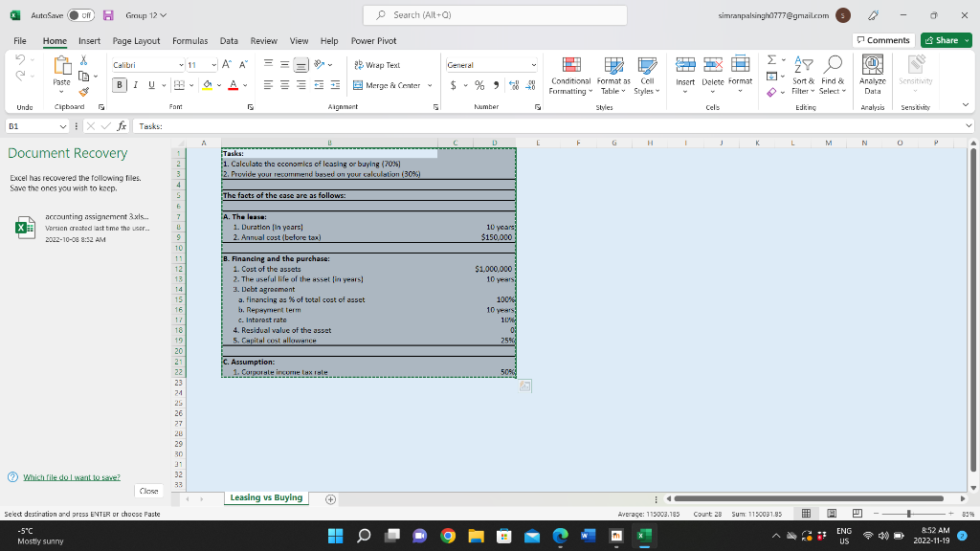Expand Merge & Center dropdown arrow

[430, 85]
